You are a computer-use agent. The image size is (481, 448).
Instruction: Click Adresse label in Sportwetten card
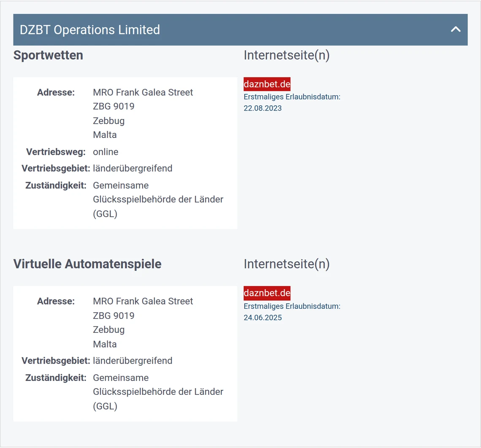(x=56, y=92)
